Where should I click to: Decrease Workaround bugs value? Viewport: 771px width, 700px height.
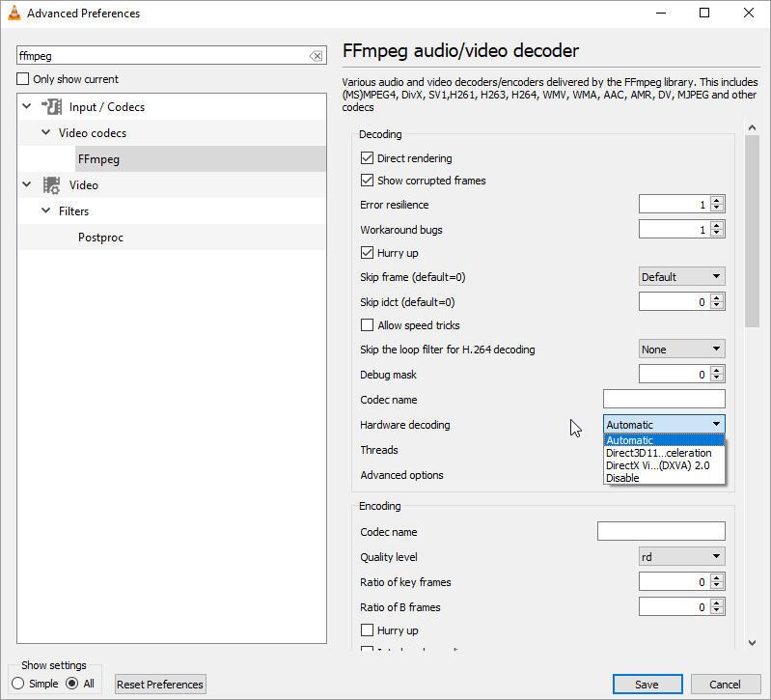(x=717, y=233)
